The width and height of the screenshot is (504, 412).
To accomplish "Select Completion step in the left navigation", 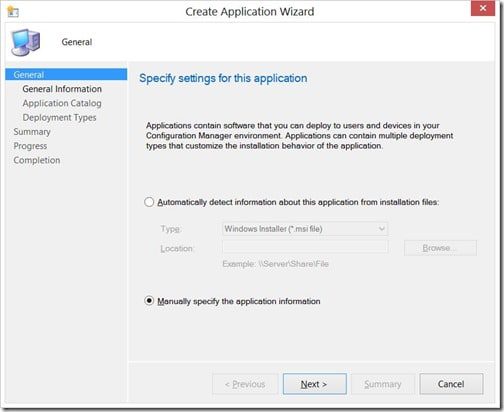I will 37,160.
